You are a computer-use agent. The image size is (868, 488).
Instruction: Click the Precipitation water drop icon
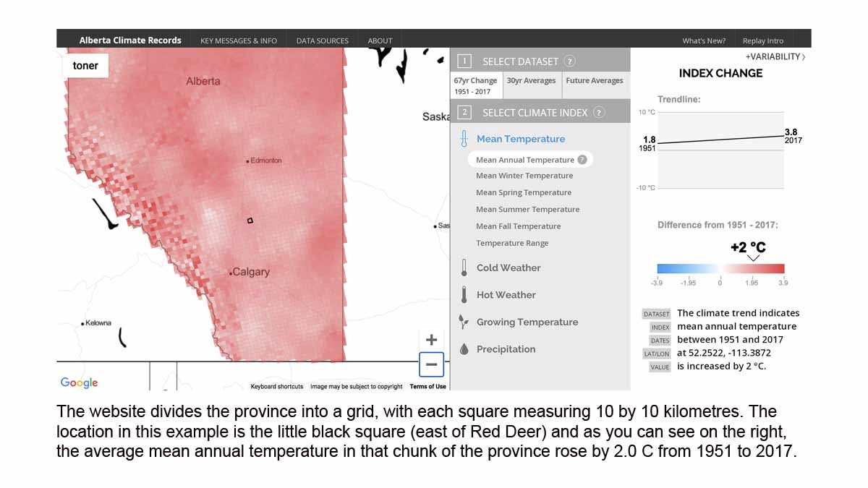pos(464,349)
